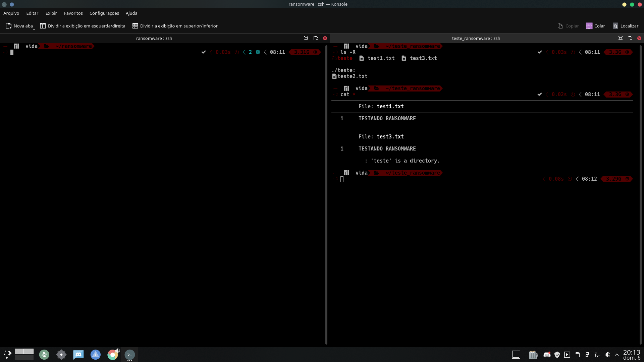
Task: Open the Klipper clipboard tray icon
Action: pos(577,355)
